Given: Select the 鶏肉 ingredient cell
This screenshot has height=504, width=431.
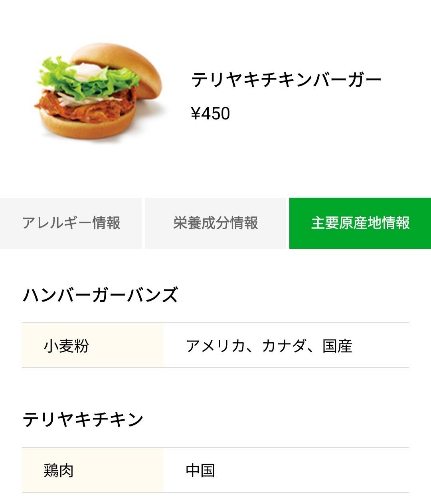Looking at the screenshot, I should 59,470.
